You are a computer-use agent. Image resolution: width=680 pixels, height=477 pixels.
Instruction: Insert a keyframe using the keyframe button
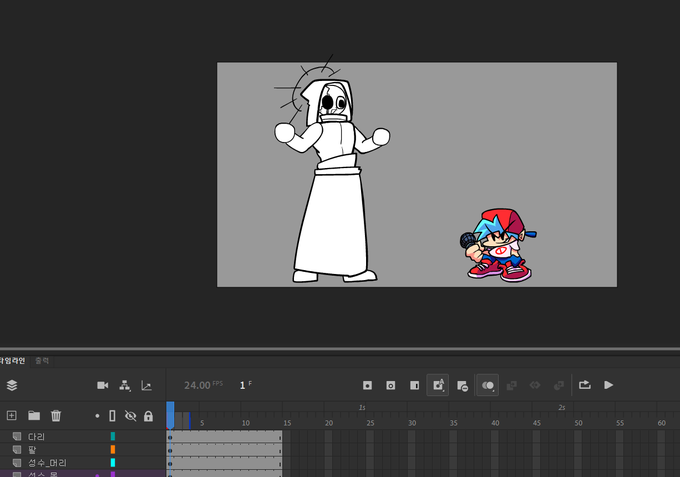click(x=367, y=385)
